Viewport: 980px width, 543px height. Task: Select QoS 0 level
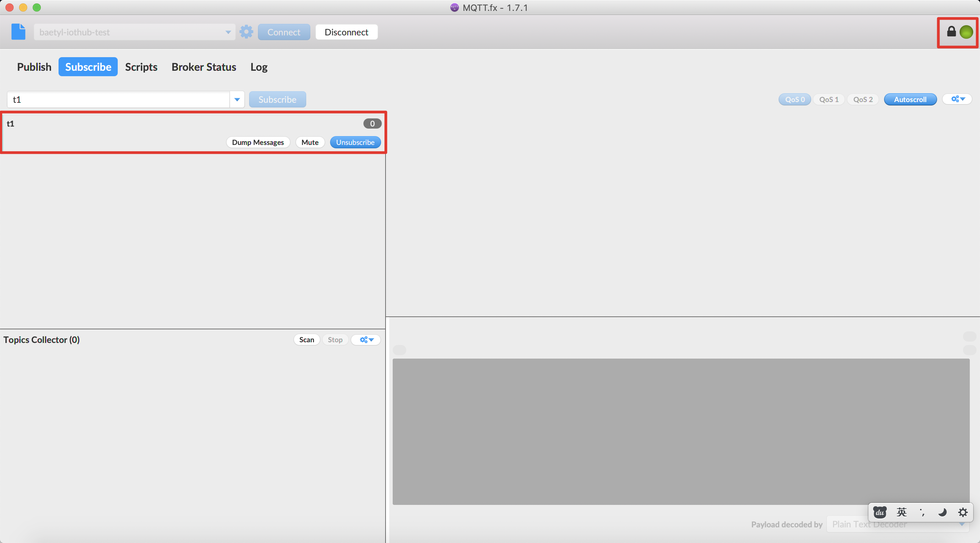[x=795, y=99]
